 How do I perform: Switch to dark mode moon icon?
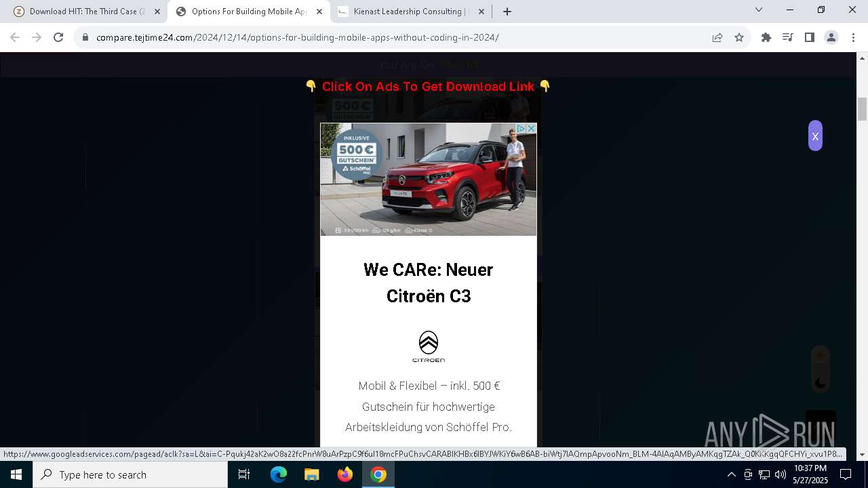click(821, 383)
